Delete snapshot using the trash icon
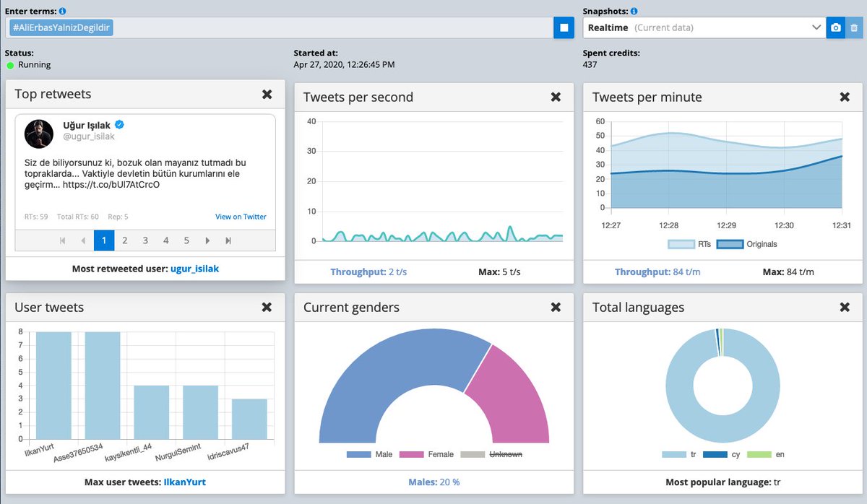 (854, 27)
